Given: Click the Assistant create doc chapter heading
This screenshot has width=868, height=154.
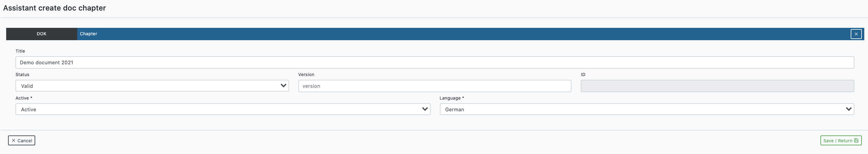Looking at the screenshot, I should (55, 8).
